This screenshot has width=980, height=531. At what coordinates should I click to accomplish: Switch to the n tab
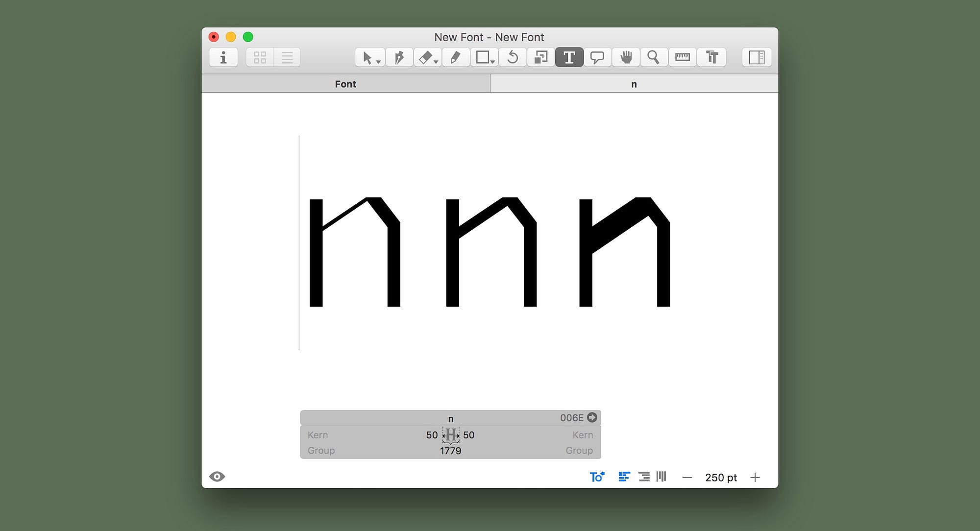click(x=634, y=84)
